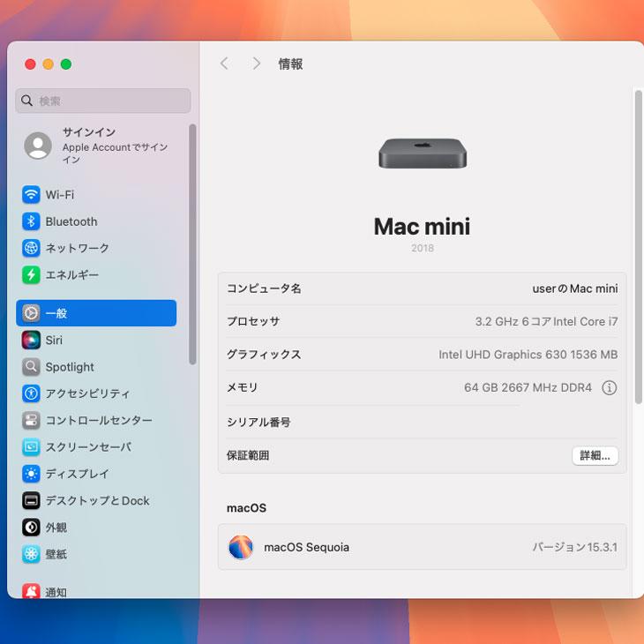
Task: Select the エネルギー lightning icon
Action: click(x=31, y=274)
